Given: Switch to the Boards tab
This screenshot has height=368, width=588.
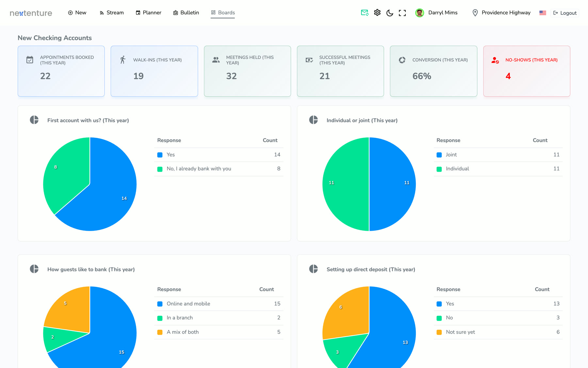Looking at the screenshot, I should [x=223, y=13].
